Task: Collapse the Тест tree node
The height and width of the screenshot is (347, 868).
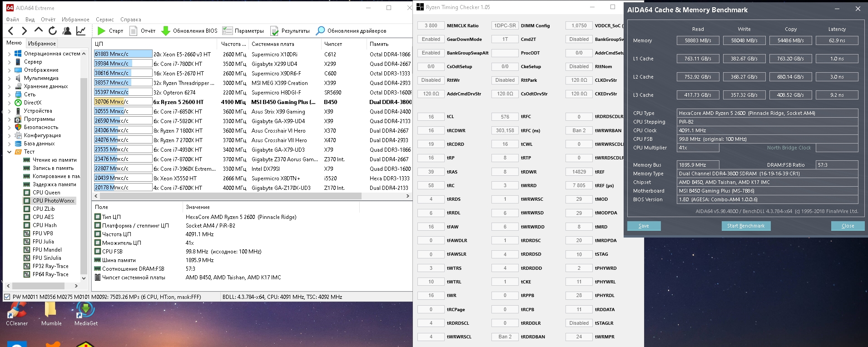Action: [x=9, y=152]
